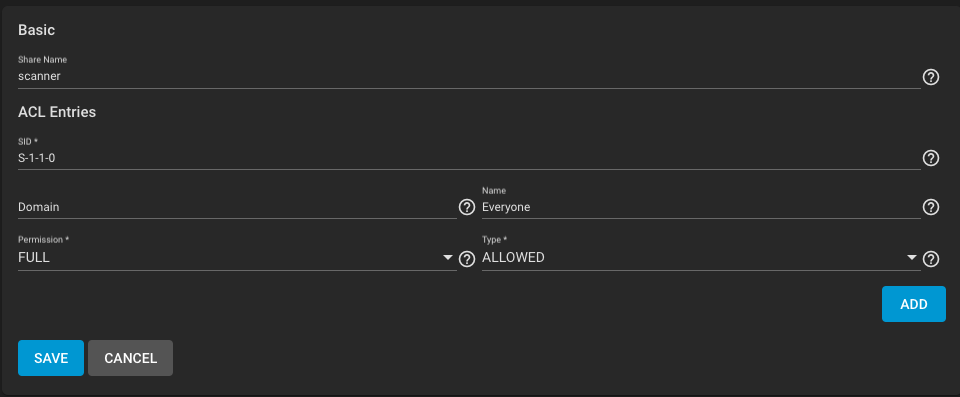The height and width of the screenshot is (397, 960).
Task: Save the share ACL settings
Action: pyautogui.click(x=51, y=358)
